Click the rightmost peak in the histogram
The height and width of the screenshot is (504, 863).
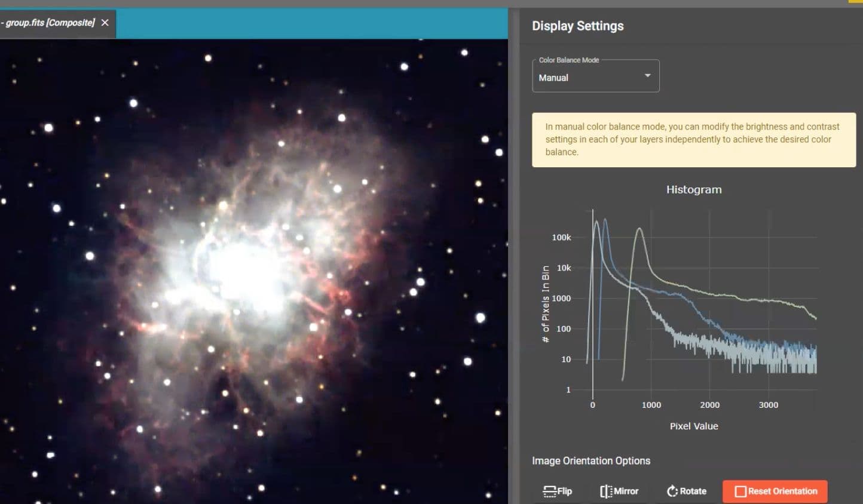tap(639, 229)
